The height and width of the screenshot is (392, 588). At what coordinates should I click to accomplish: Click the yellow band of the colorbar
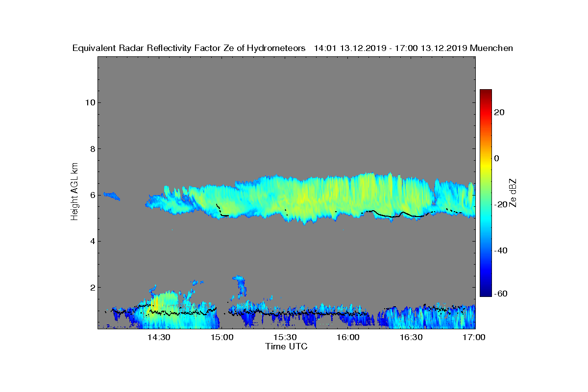(486, 165)
